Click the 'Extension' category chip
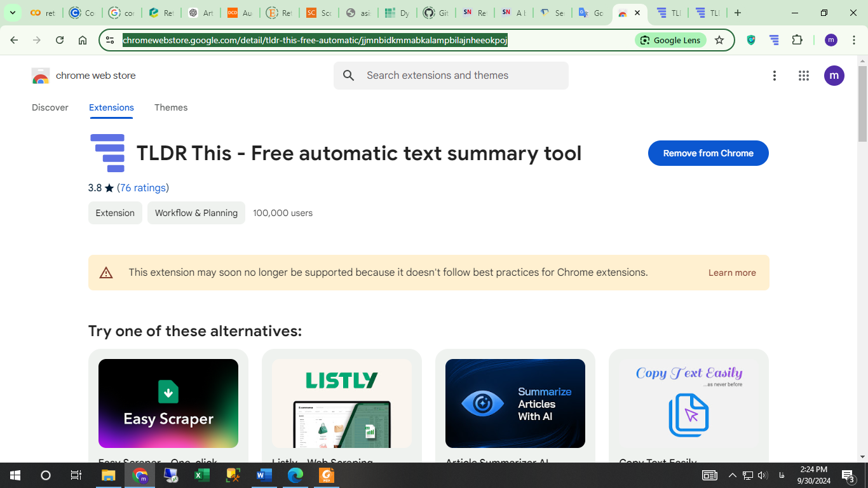This screenshot has height=488, width=868. coord(115,213)
